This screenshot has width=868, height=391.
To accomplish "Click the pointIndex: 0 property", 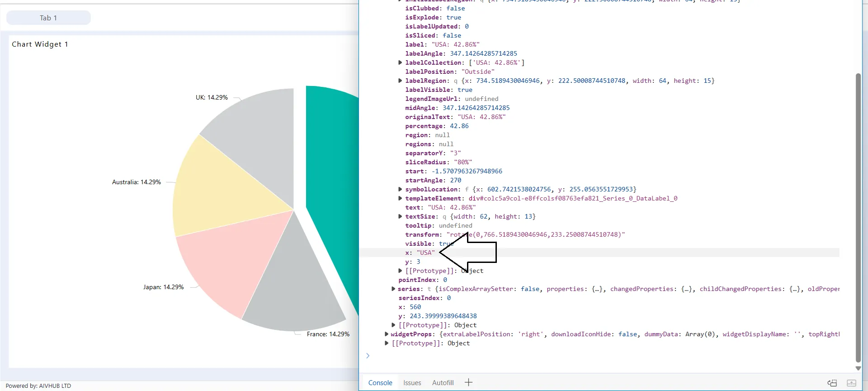I will click(x=423, y=280).
